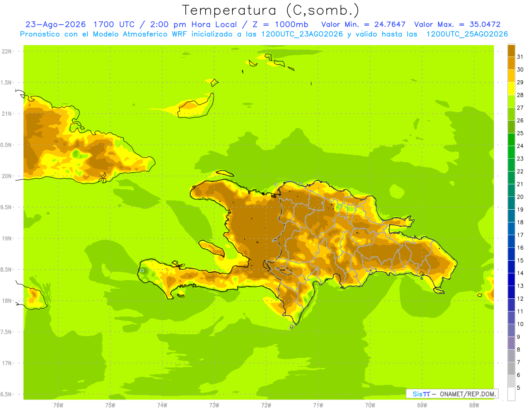Click the '1200UTC_25AGO2026' valid-until timestamp
Image resolution: width=532 pixels, height=411 pixels.
pyautogui.click(x=467, y=34)
